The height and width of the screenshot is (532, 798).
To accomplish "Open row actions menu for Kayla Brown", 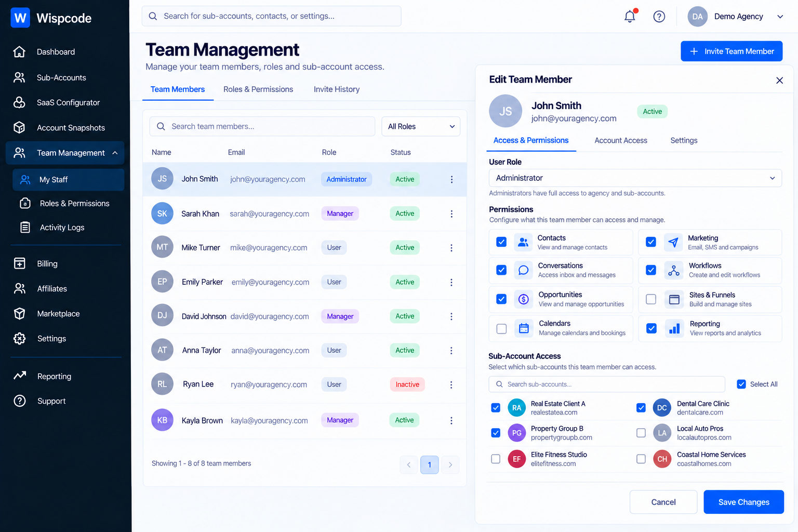I will pyautogui.click(x=451, y=421).
